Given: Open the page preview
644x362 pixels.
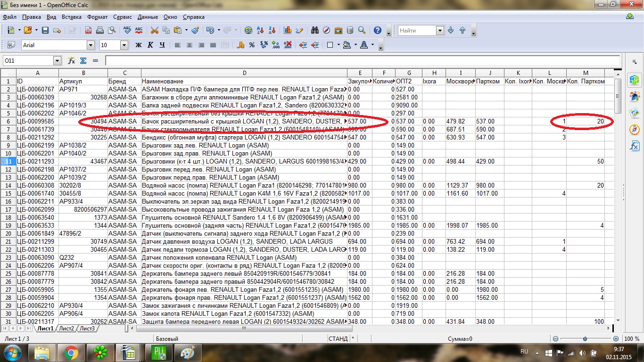Looking at the screenshot, I should pos(112,30).
